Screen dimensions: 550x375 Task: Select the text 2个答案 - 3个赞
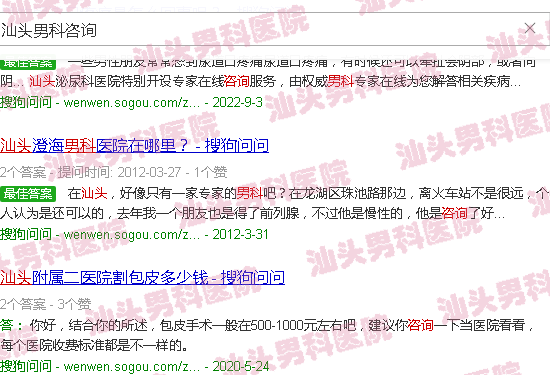coord(46,304)
